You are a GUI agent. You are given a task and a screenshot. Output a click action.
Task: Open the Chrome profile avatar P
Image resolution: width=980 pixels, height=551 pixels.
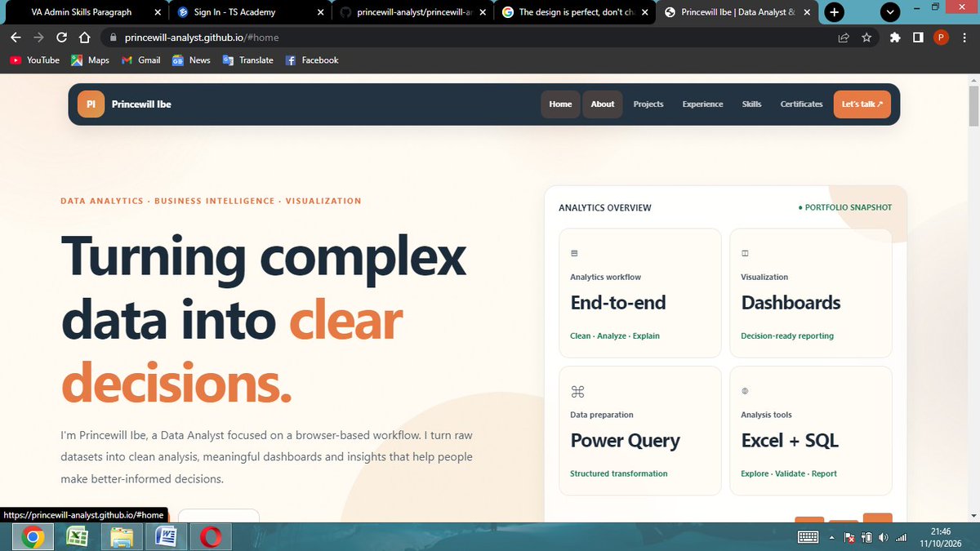(x=941, y=38)
